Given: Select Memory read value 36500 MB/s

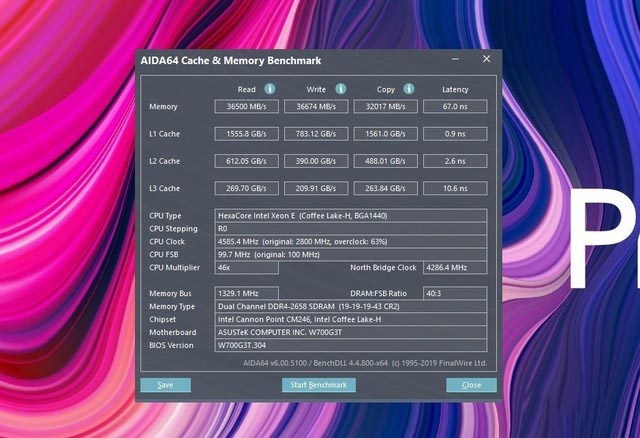Looking at the screenshot, I should click(x=247, y=107).
